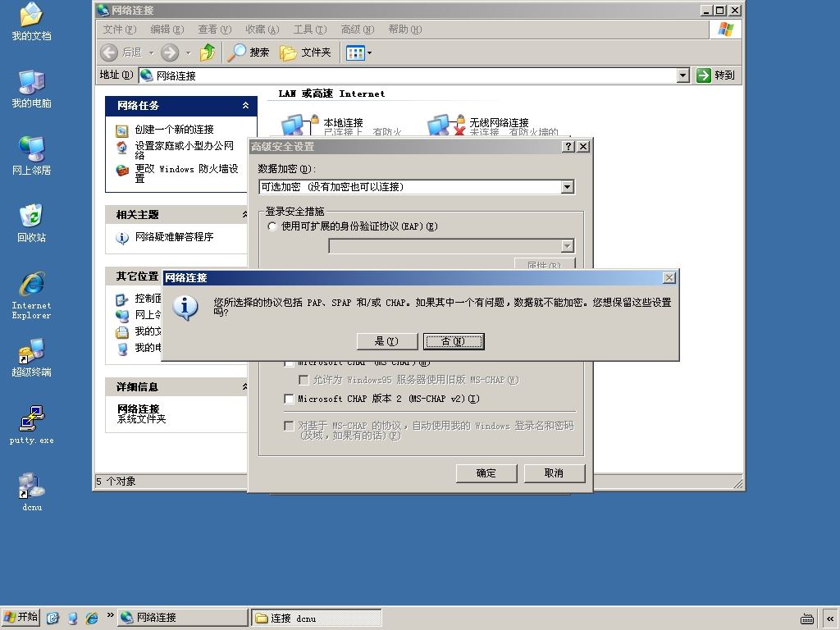Viewport: 840px width, 630px height.
Task: Collapse the Related Topics (相关主题) panel
Action: (244, 214)
